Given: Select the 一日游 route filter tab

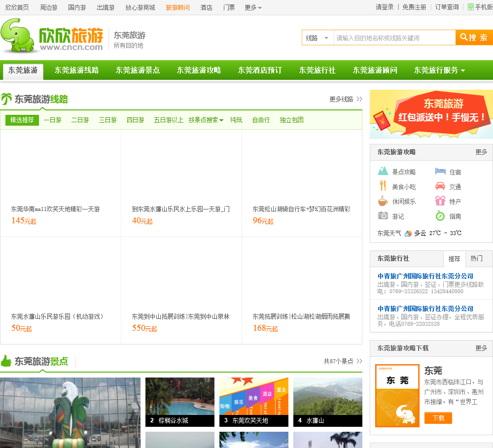Looking at the screenshot, I should tap(52, 120).
